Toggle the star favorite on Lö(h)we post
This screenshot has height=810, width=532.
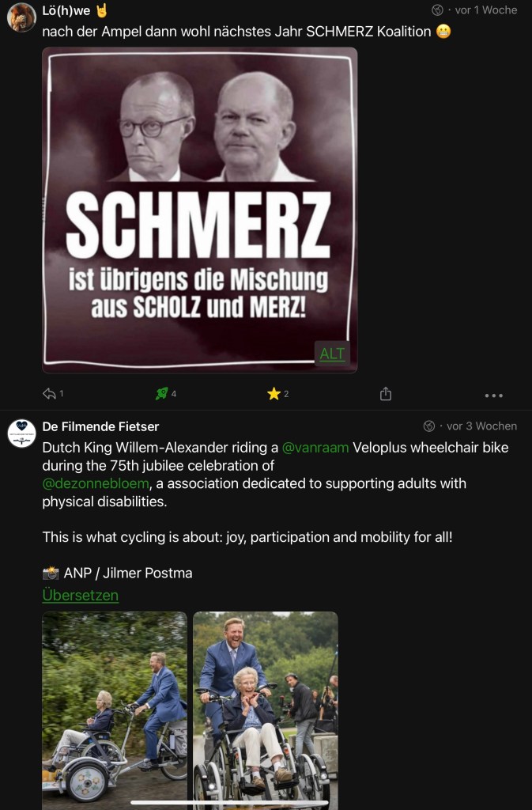(274, 394)
